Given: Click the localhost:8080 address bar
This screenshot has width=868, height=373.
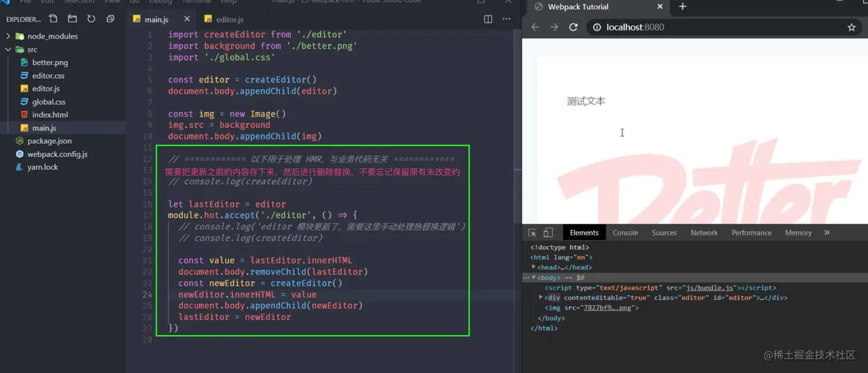Looking at the screenshot, I should 723,27.
